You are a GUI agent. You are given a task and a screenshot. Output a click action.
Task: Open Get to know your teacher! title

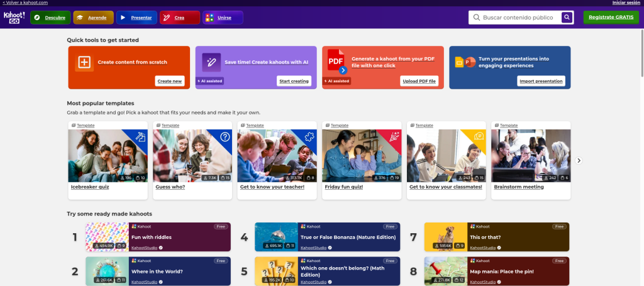pos(272,187)
